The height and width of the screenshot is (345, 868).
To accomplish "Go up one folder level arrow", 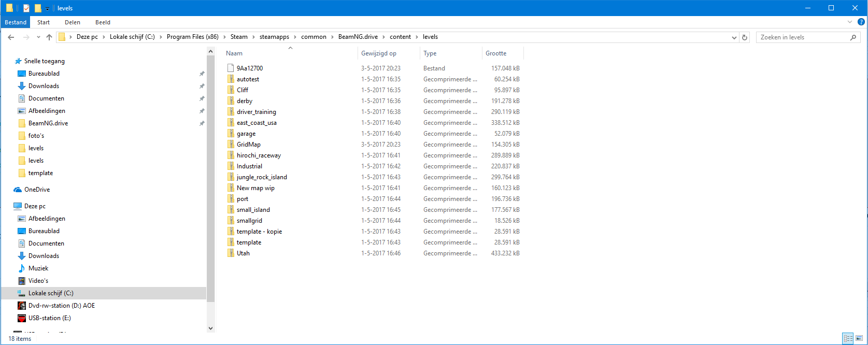I will tap(49, 37).
